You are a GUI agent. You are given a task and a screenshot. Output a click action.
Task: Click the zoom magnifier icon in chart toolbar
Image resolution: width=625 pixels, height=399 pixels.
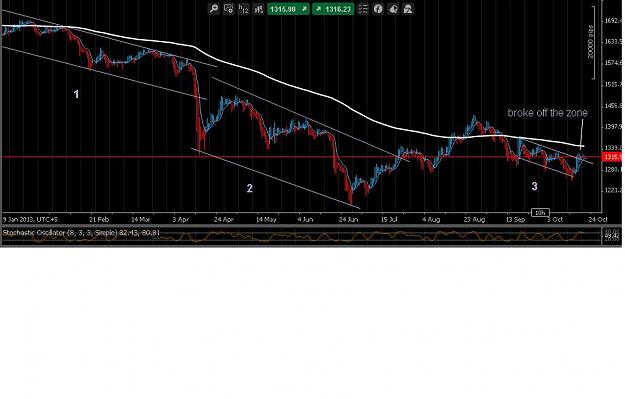[214, 9]
